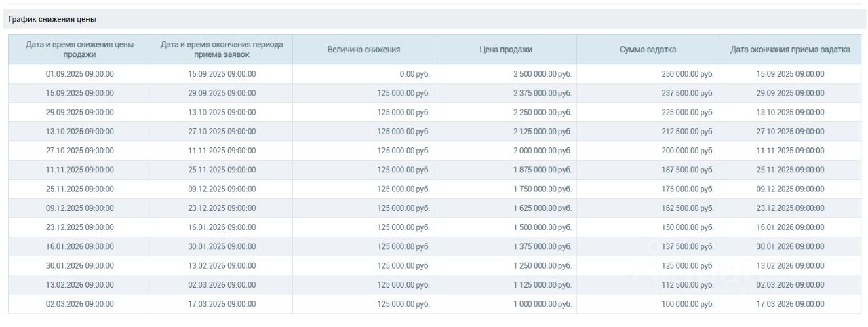Click the 'График снижения цены' section title
Image resolution: width=868 pixels, height=327 pixels.
[52, 20]
